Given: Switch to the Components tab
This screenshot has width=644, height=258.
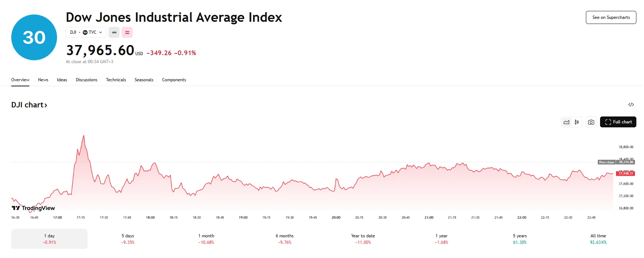Looking at the screenshot, I should [174, 79].
